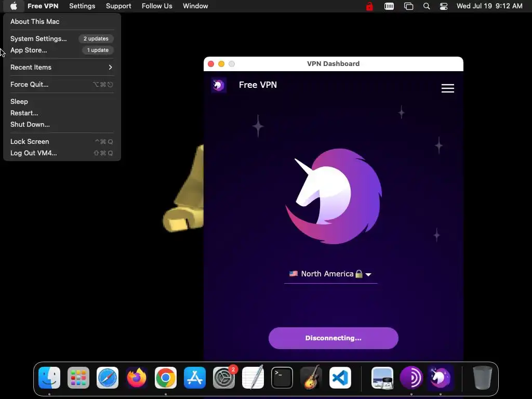Click the North America region label
532x399 pixels.
pyautogui.click(x=327, y=274)
